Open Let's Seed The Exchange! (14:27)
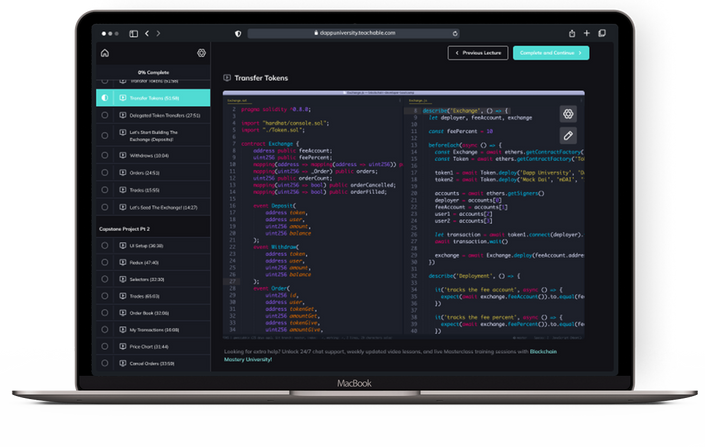This screenshot has width=705, height=447. 153,207
